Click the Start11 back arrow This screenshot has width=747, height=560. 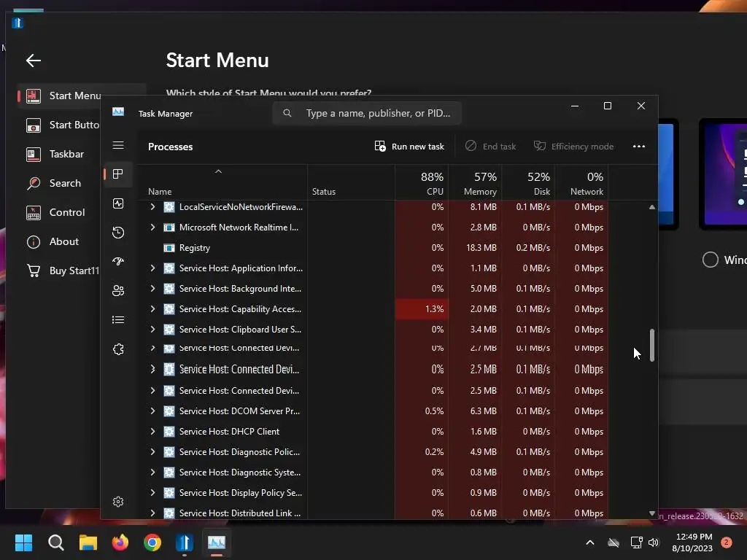pyautogui.click(x=34, y=61)
